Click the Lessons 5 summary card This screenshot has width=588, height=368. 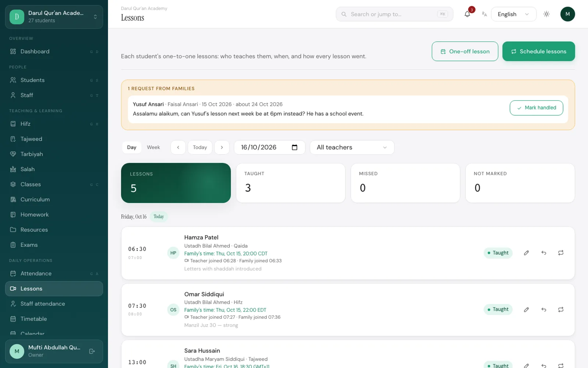[x=176, y=183]
